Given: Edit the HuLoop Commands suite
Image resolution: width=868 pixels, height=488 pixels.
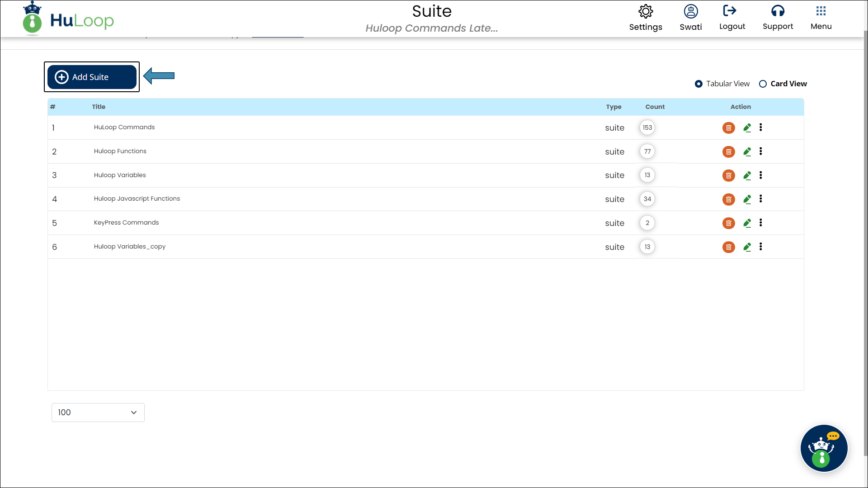Looking at the screenshot, I should [x=747, y=128].
